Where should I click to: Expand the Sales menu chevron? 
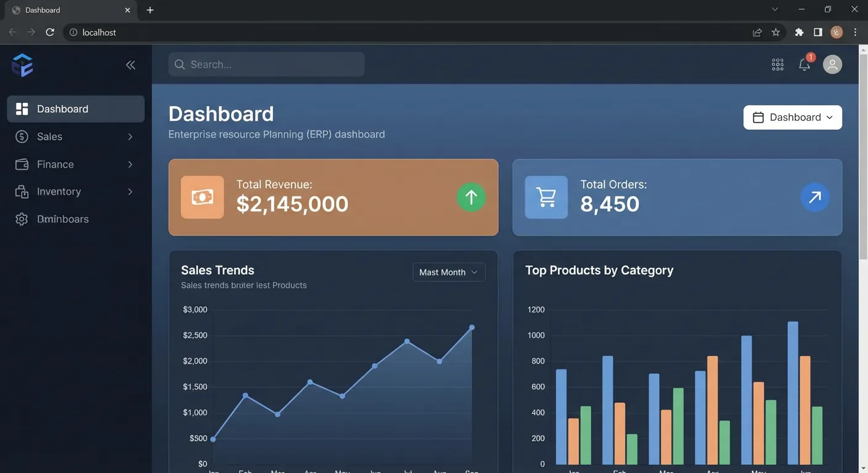pyautogui.click(x=130, y=137)
